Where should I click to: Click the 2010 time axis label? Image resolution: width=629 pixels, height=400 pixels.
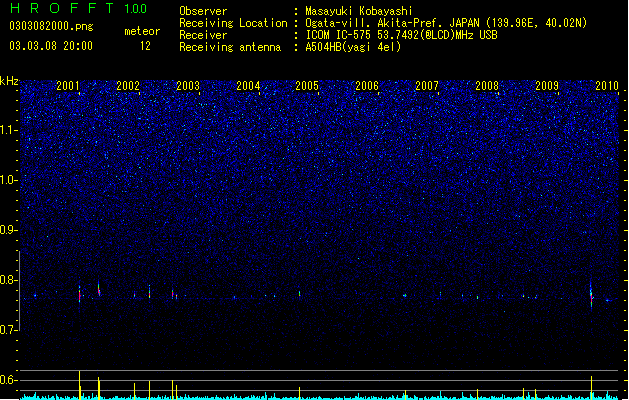tap(607, 85)
